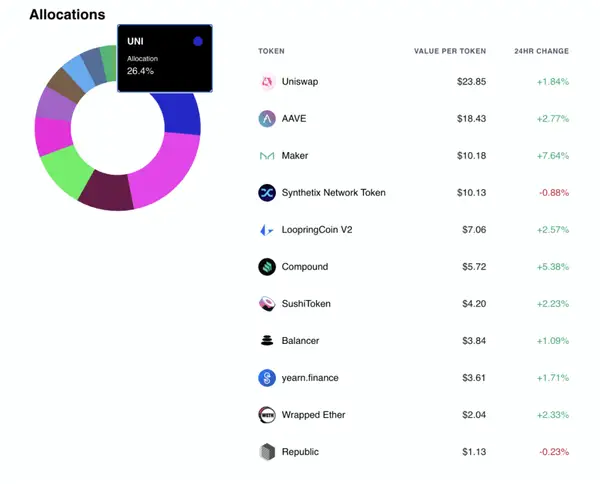
Task: Sort by the TOKEN column header
Action: coord(271,51)
